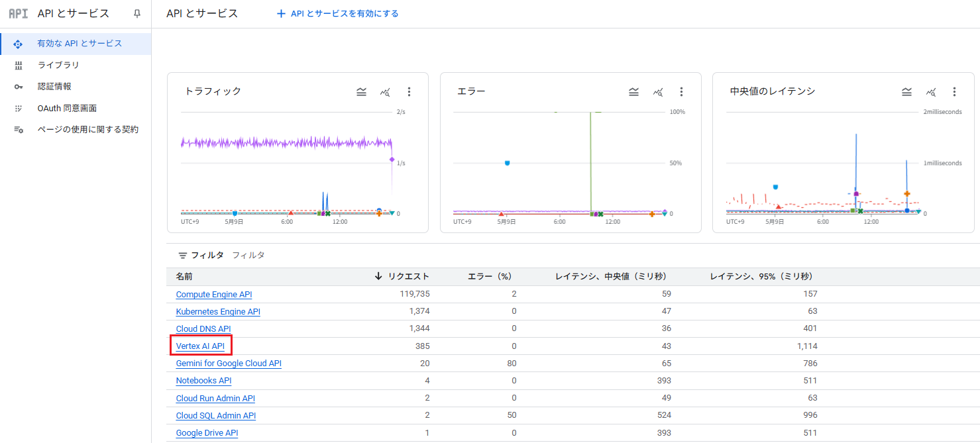980x443 pixels.
Task: Click the sort arrow beside リクエスト column
Action: pos(379,276)
